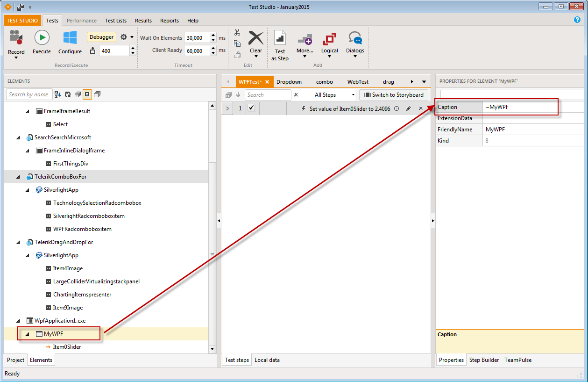
Task: Open the Logical steps menu
Action: (330, 45)
